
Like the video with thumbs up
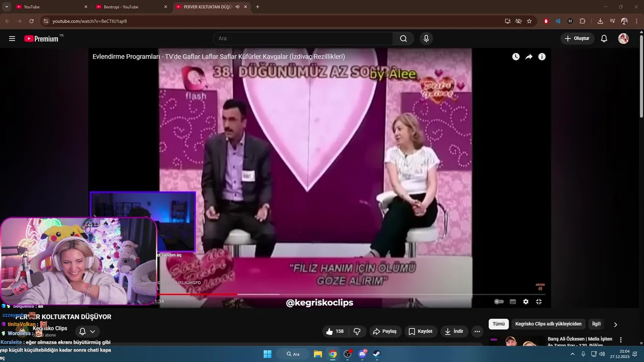[335, 331]
